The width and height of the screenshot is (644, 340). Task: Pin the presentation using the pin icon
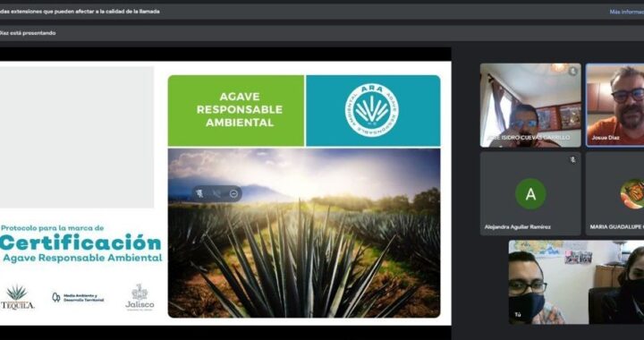(200, 194)
